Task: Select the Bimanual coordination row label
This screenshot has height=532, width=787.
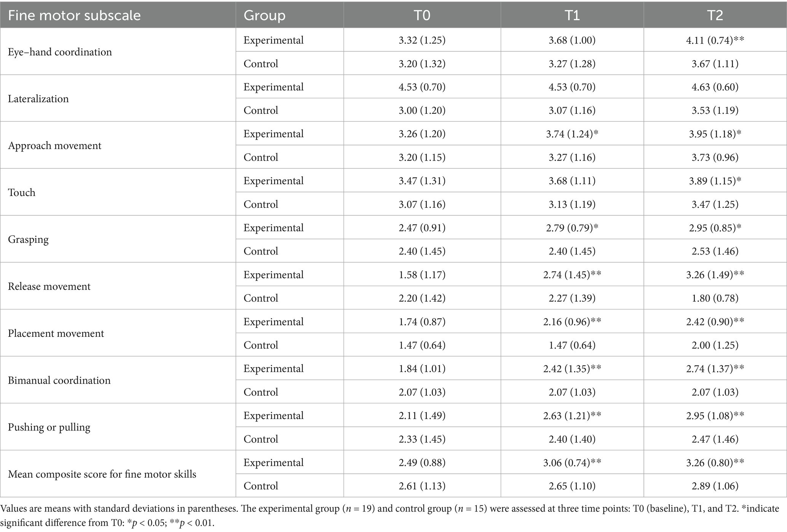Action: click(x=59, y=380)
